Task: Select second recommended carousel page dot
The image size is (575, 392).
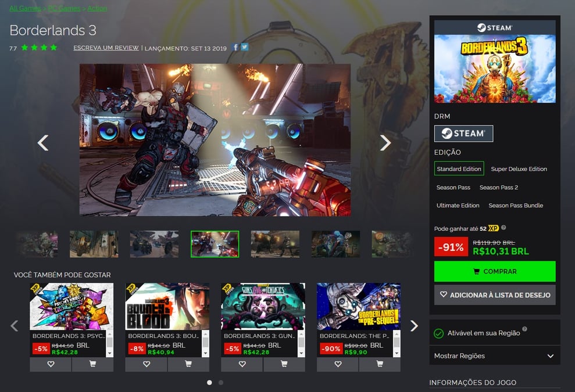Action: [221, 383]
